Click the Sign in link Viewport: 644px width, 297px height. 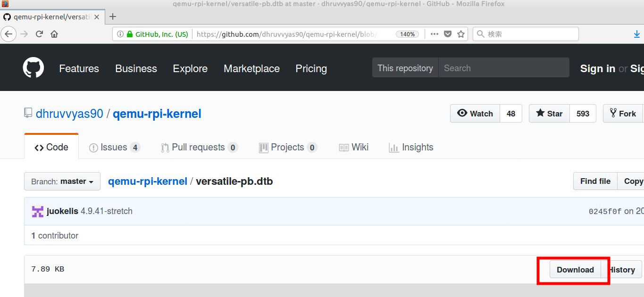[597, 68]
